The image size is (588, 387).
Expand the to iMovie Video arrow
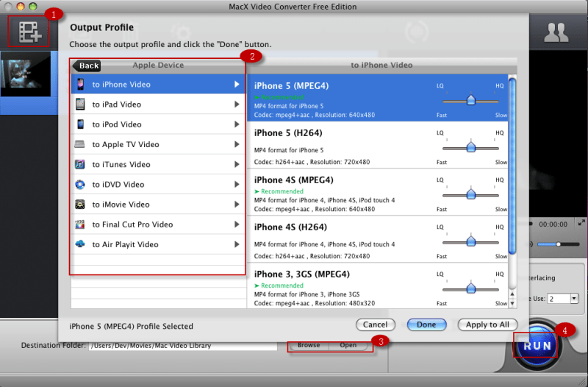(x=237, y=205)
